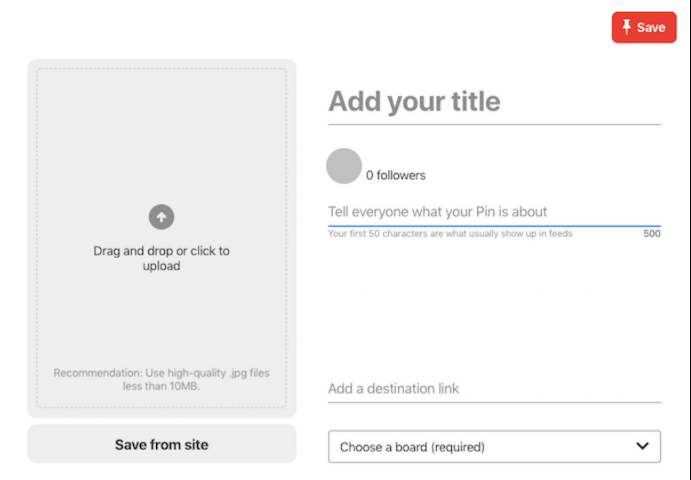
Task: Click the "0 followers" label
Action: pos(396,175)
